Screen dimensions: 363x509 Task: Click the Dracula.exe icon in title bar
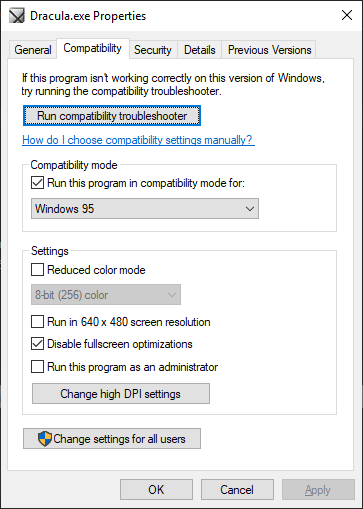[17, 16]
